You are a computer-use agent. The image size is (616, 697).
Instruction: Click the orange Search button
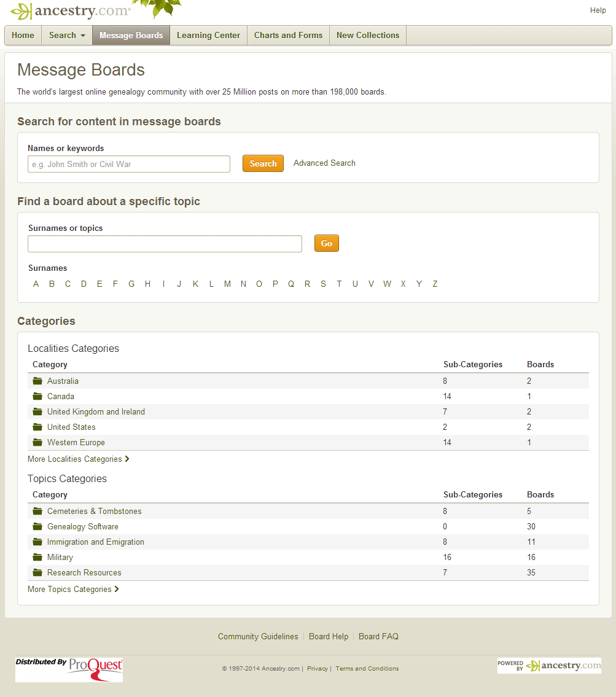click(x=263, y=163)
